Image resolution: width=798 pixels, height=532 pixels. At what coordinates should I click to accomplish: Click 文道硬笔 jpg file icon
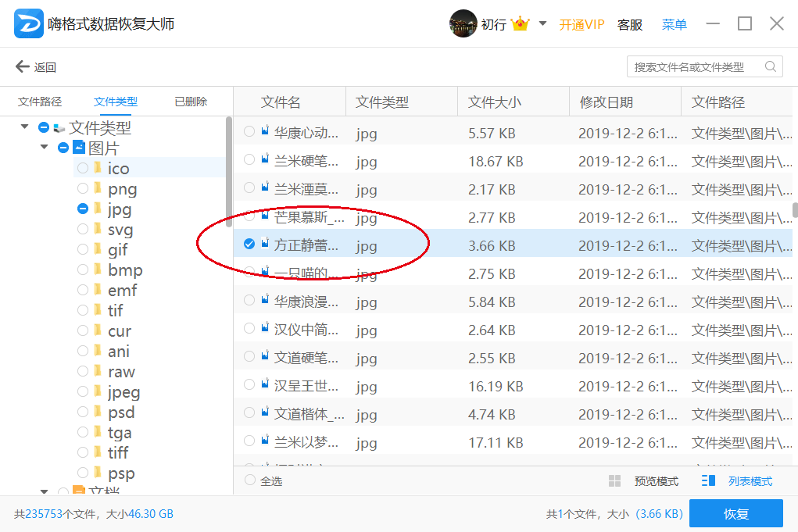(265, 355)
